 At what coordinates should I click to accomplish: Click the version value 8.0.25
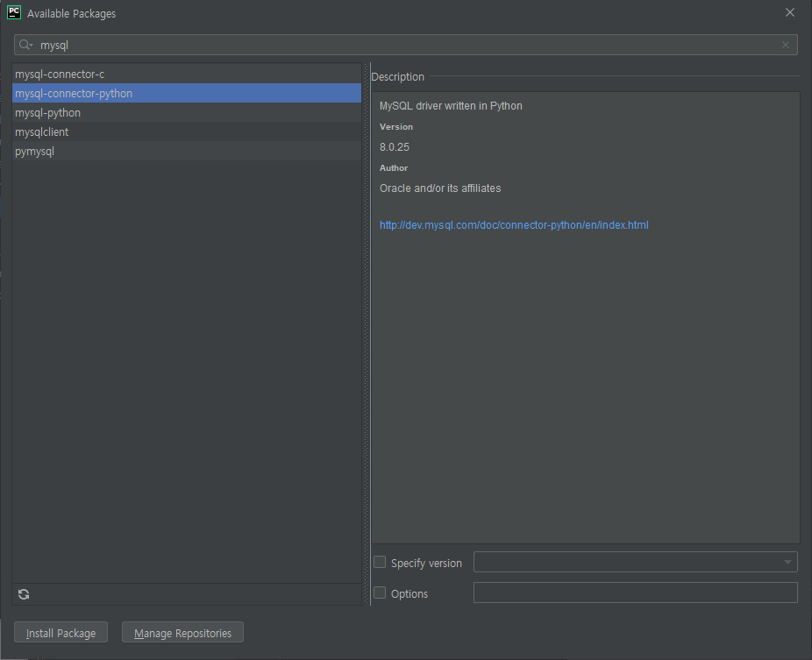coord(395,147)
